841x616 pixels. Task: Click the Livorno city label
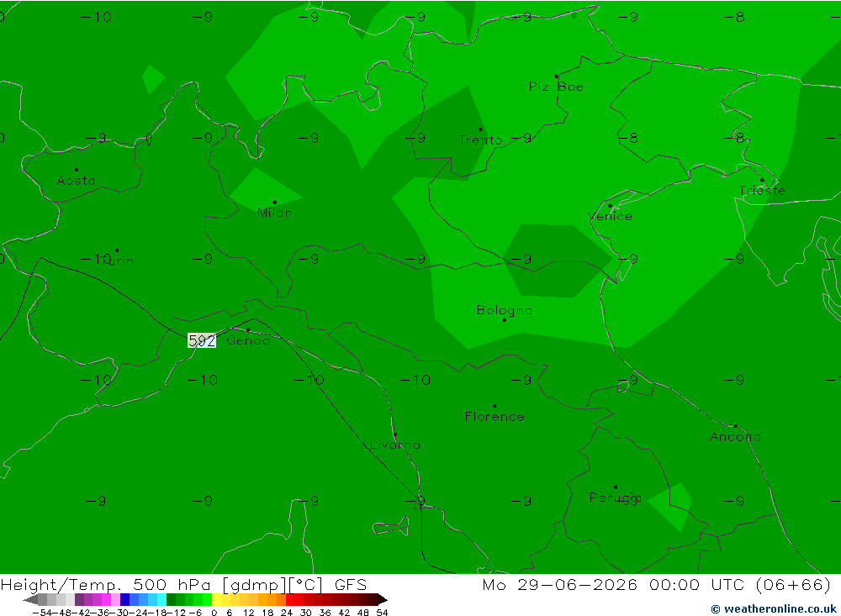pyautogui.click(x=395, y=445)
